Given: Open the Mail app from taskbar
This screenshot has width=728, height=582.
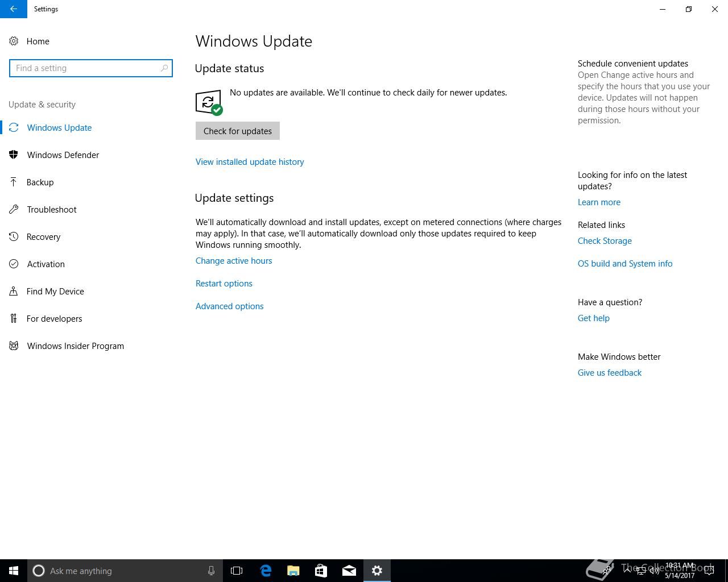Looking at the screenshot, I should click(349, 571).
